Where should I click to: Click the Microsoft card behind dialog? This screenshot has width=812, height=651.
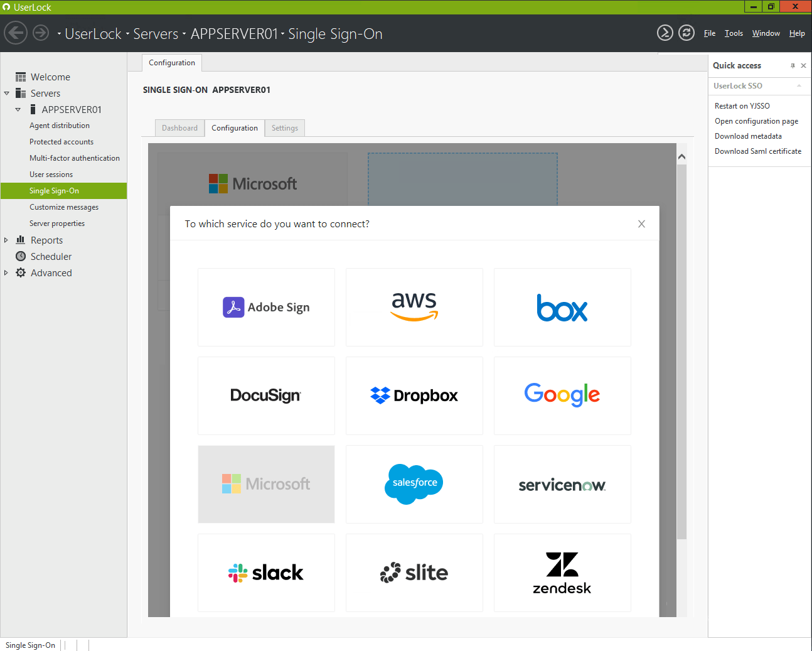[x=252, y=180]
